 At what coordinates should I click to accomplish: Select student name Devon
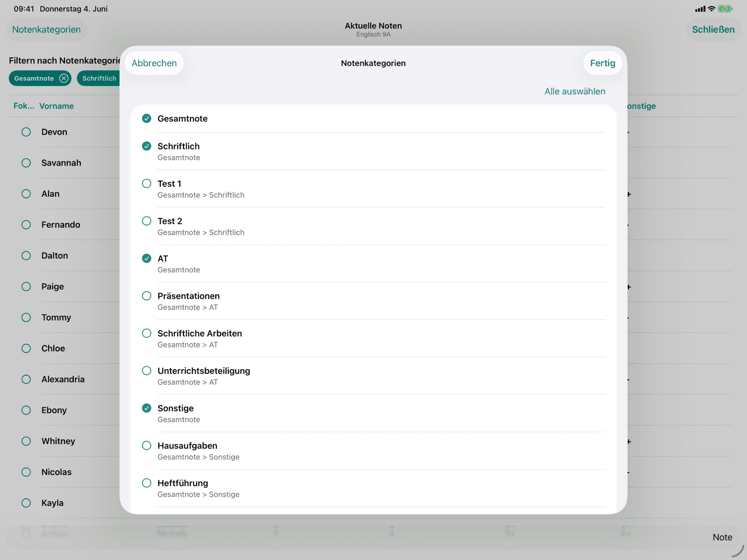coord(54,132)
